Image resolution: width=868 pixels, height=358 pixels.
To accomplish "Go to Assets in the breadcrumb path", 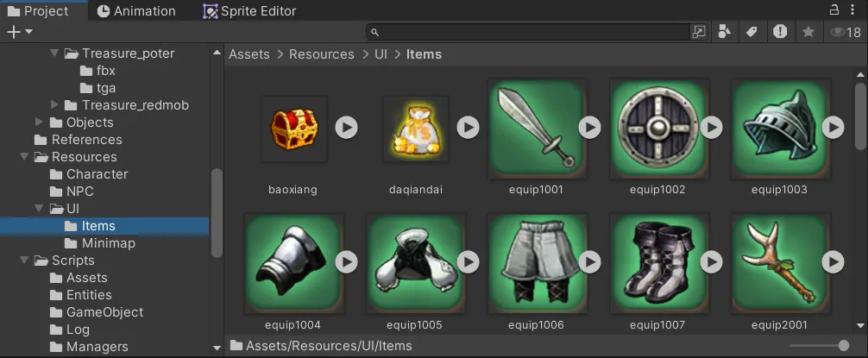I will click(x=248, y=54).
